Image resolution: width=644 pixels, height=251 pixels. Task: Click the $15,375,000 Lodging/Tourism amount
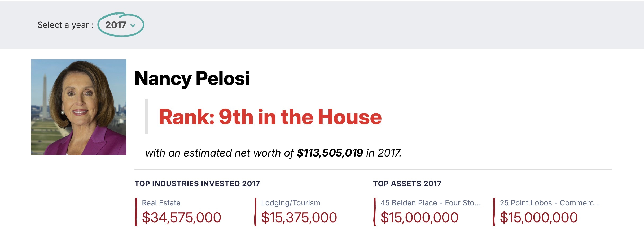tap(299, 218)
